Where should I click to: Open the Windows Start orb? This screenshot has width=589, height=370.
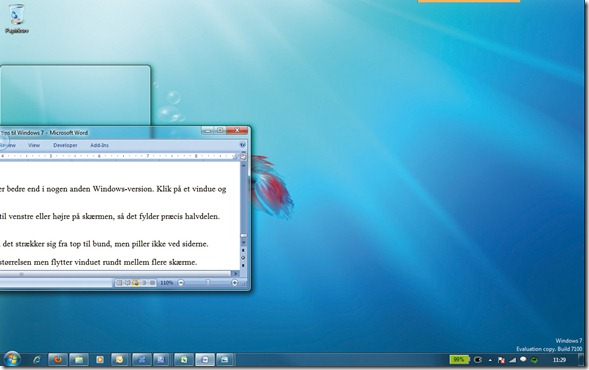coord(12,359)
